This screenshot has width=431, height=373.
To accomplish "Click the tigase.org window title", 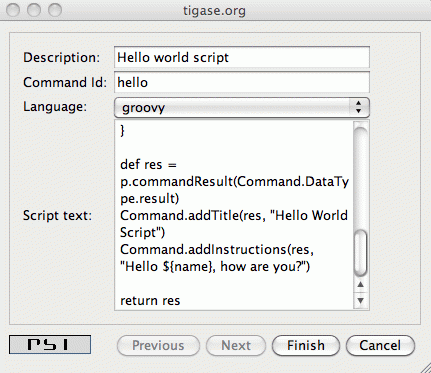I will coord(214,11).
